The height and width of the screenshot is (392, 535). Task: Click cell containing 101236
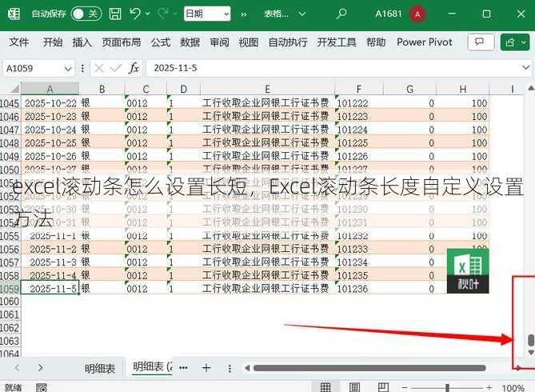pyautogui.click(x=359, y=289)
